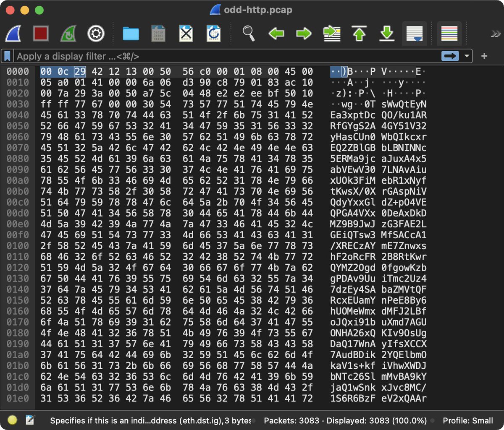Go forward in packet history
The height and width of the screenshot is (430, 504).
click(x=304, y=33)
